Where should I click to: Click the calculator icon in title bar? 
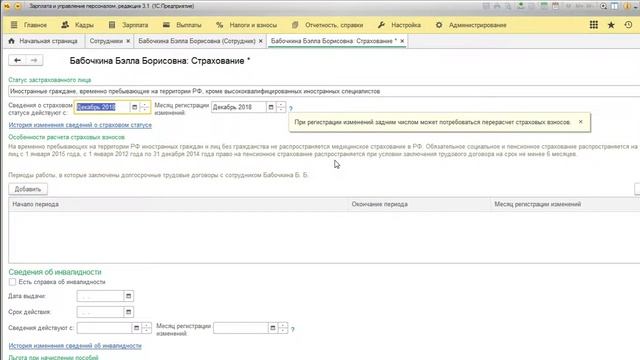pos(544,6)
